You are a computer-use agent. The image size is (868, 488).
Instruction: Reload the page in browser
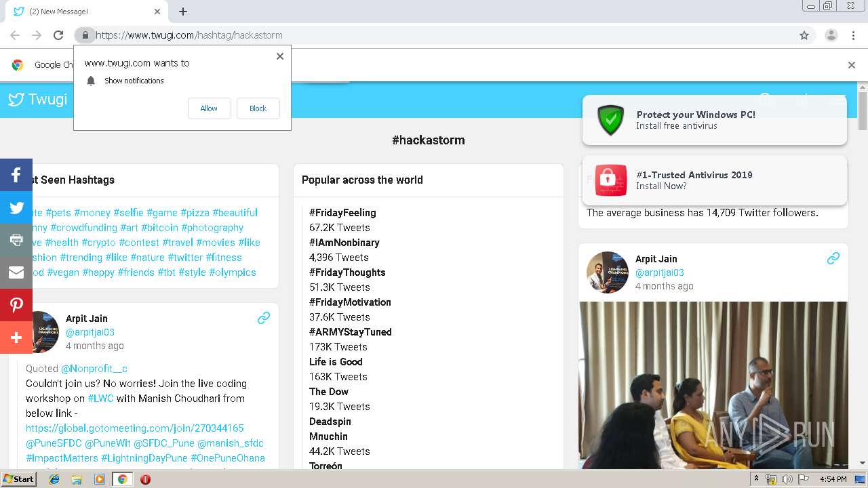(x=58, y=35)
